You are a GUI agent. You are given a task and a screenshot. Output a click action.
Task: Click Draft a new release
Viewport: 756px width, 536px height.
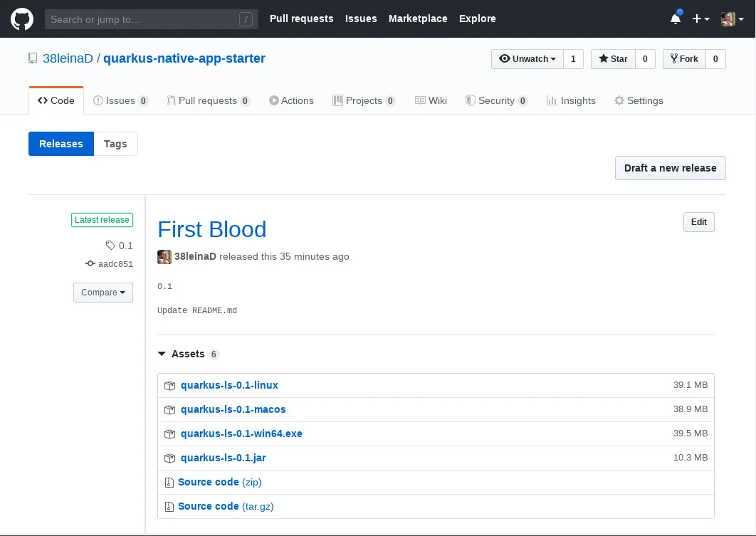[x=670, y=168]
